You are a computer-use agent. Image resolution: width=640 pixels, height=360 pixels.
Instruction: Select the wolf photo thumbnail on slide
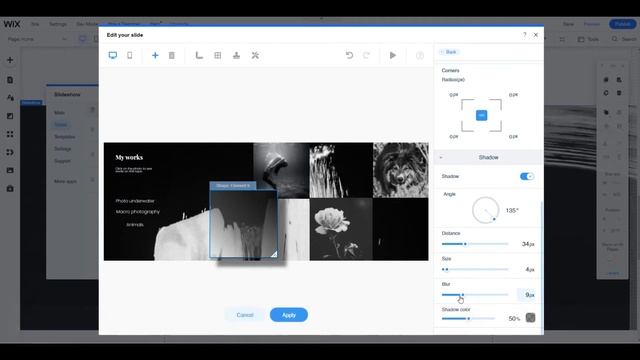(401, 170)
